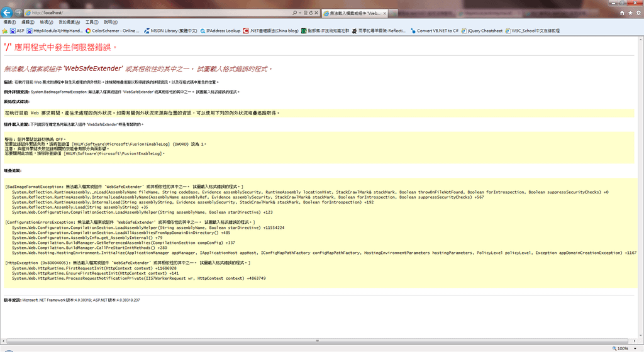Close the current WebSafeExtender error tab
Viewport: 644px width, 352px height.
click(384, 14)
